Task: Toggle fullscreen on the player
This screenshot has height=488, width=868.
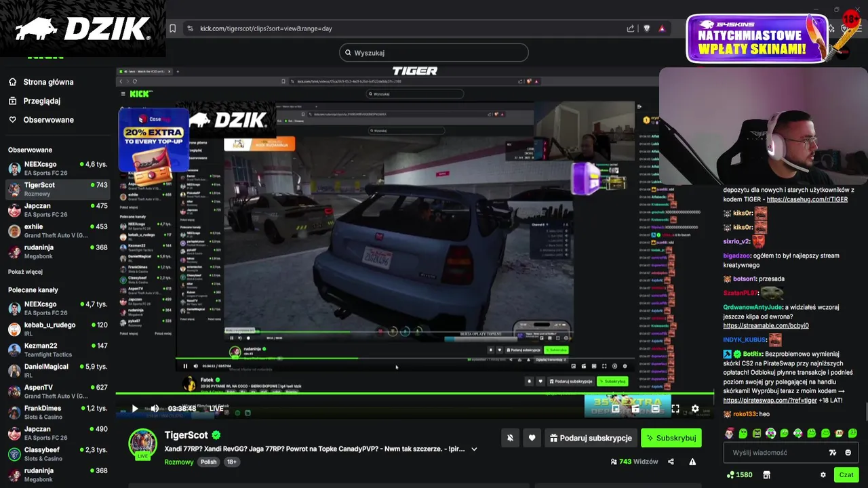Action: [x=675, y=409]
